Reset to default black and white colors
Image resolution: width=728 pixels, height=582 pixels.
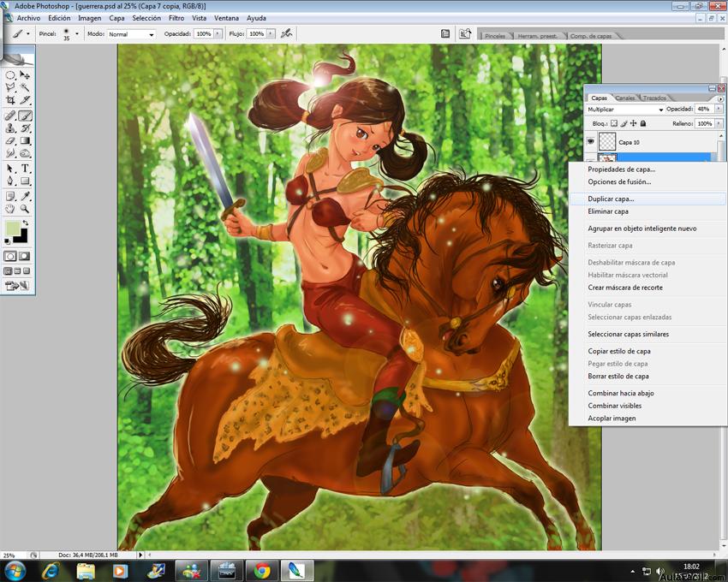point(7,241)
